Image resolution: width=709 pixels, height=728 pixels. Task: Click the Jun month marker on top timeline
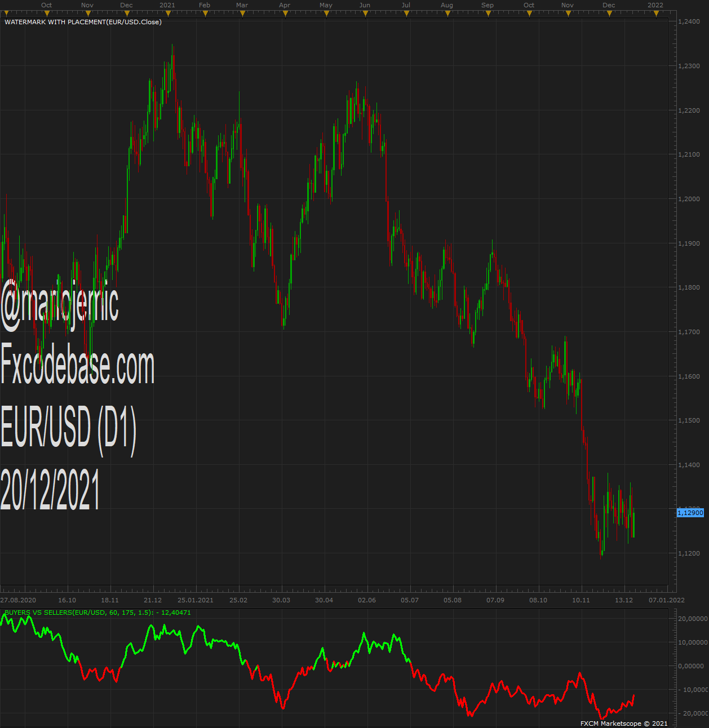coord(365,5)
